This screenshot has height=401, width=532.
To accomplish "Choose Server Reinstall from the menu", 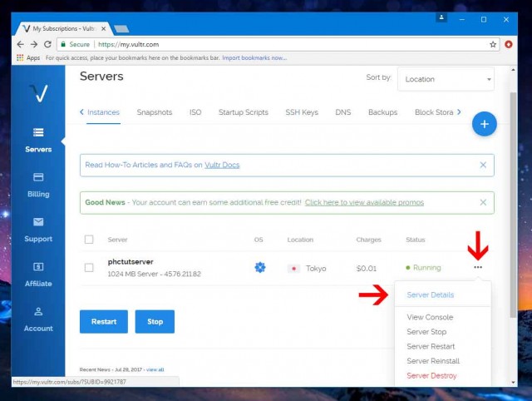I will 433,361.
